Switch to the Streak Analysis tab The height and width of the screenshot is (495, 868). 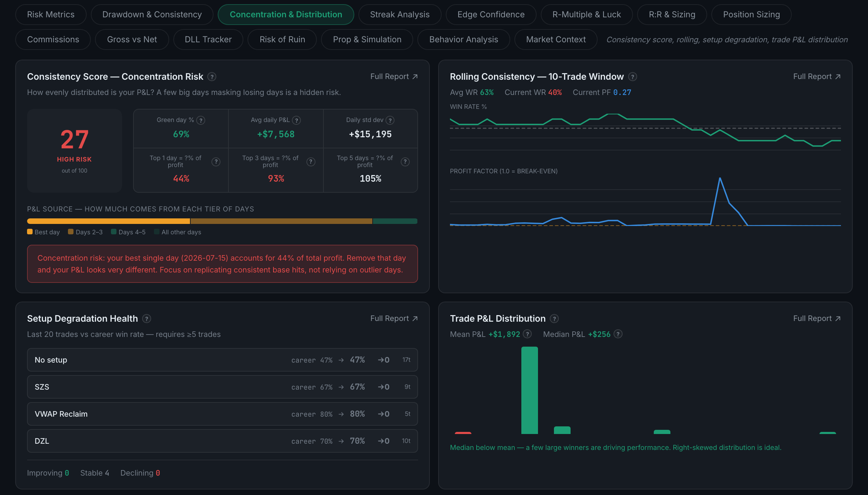400,15
